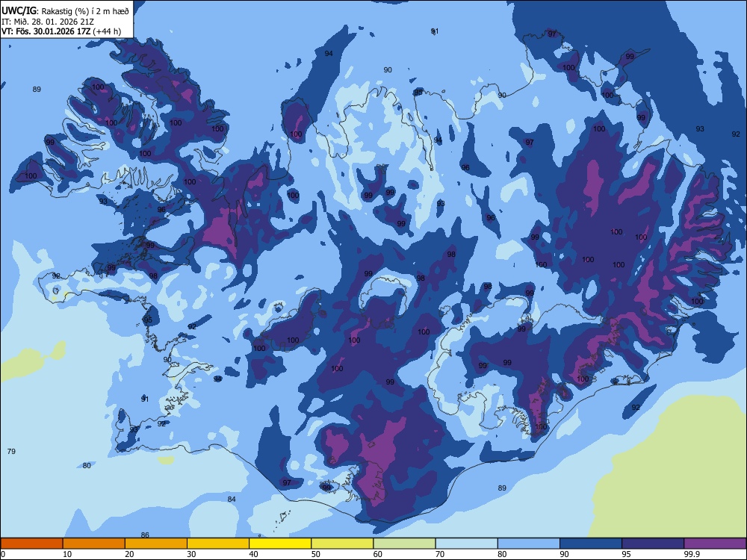Click the '79' humidity value over the sea
Screen dimensions: 747x560
(x=12, y=451)
